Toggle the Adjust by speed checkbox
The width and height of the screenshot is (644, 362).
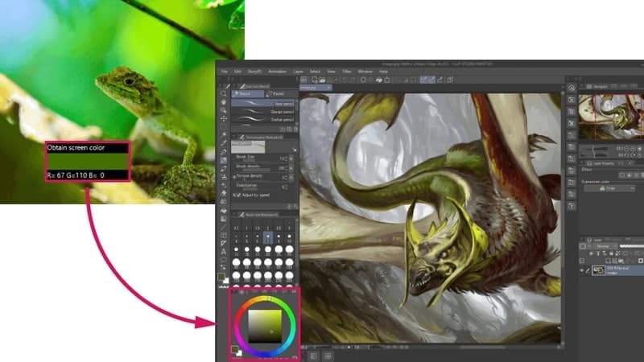pos(238,195)
